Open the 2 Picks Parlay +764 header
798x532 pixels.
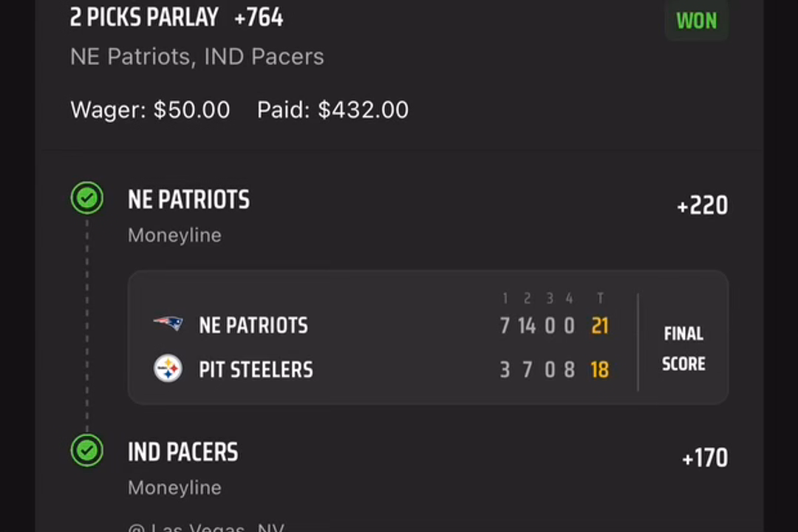pos(177,17)
